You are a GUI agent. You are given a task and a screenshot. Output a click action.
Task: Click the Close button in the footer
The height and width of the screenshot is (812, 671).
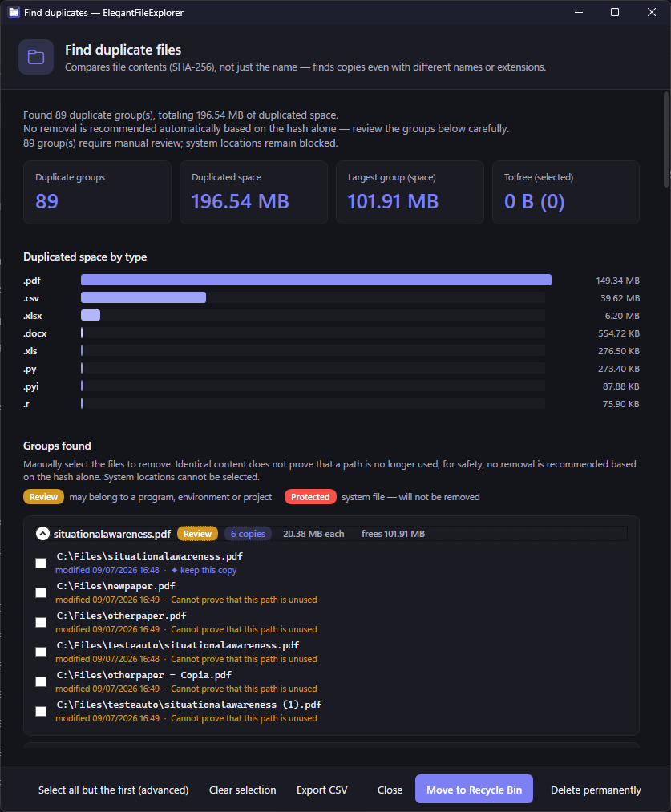coord(390,790)
